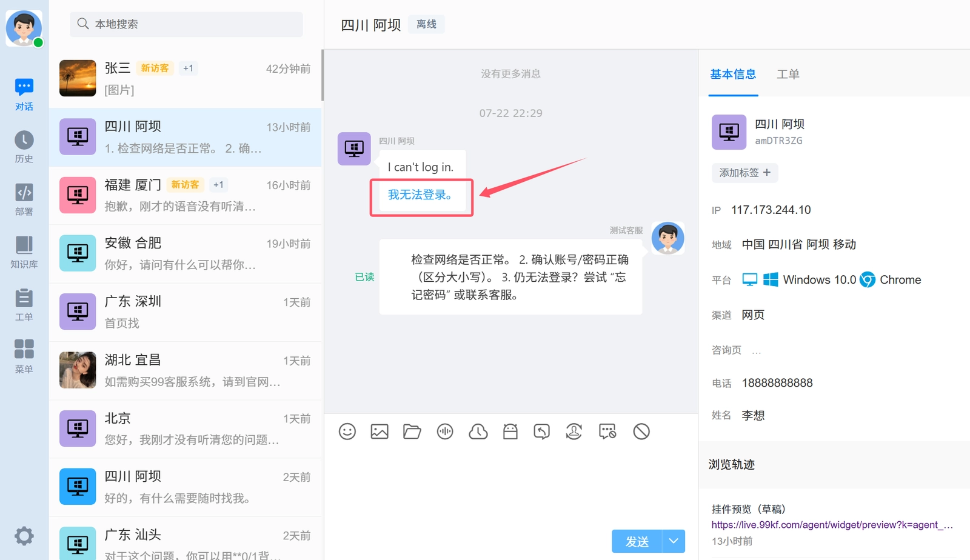This screenshot has width=970, height=560.
Task: Switch to the 工单 tab in info panel
Action: [x=788, y=74]
